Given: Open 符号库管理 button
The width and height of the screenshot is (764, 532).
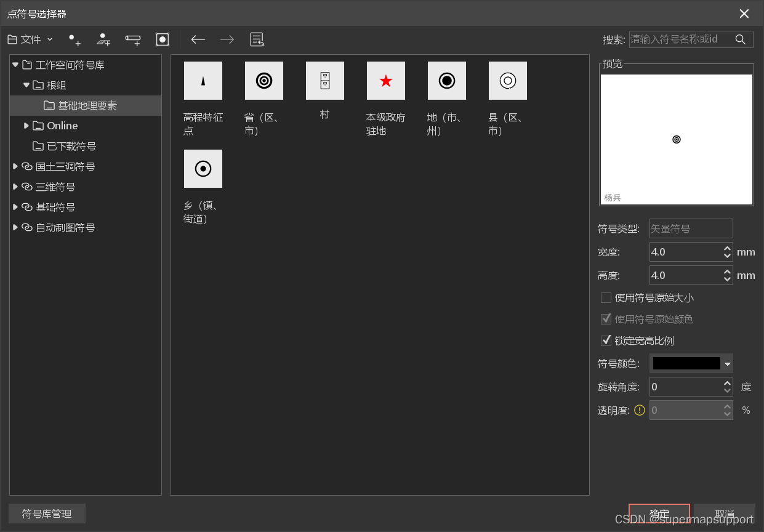Looking at the screenshot, I should (47, 514).
